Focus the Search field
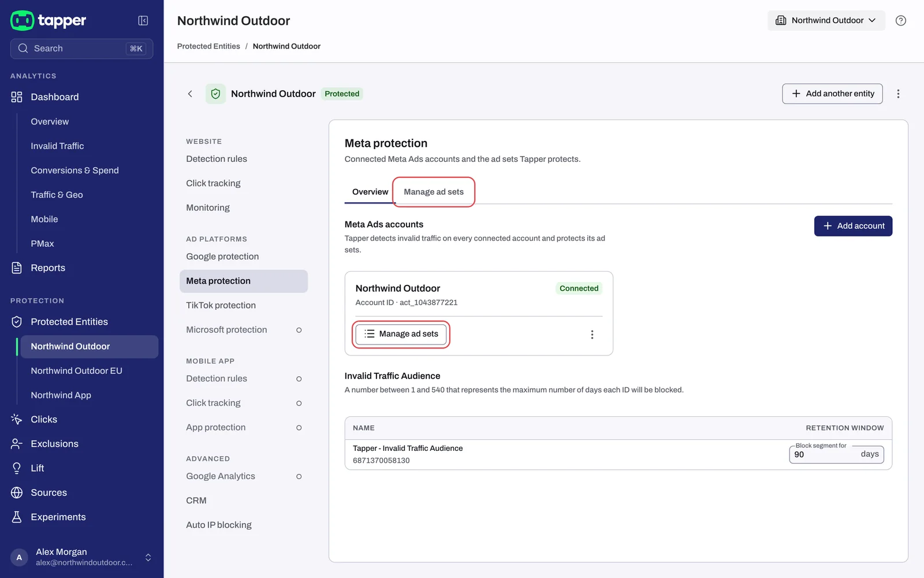924x578 pixels. (81, 49)
